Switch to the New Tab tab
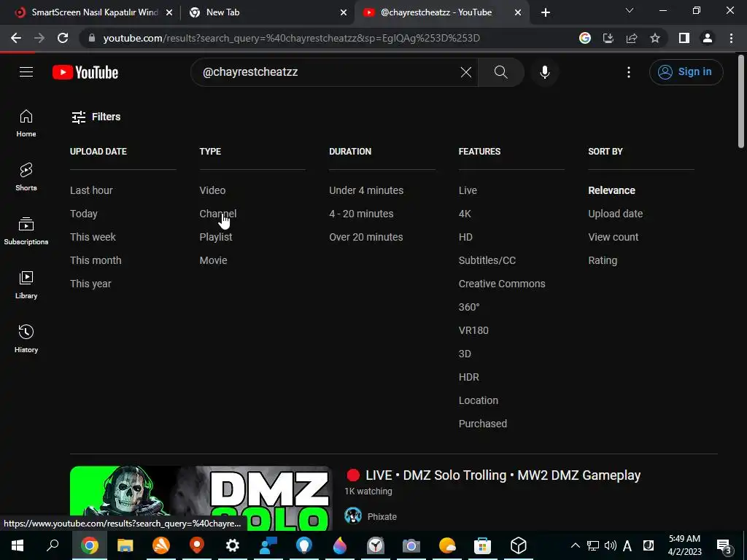The image size is (747, 560). coord(267,12)
